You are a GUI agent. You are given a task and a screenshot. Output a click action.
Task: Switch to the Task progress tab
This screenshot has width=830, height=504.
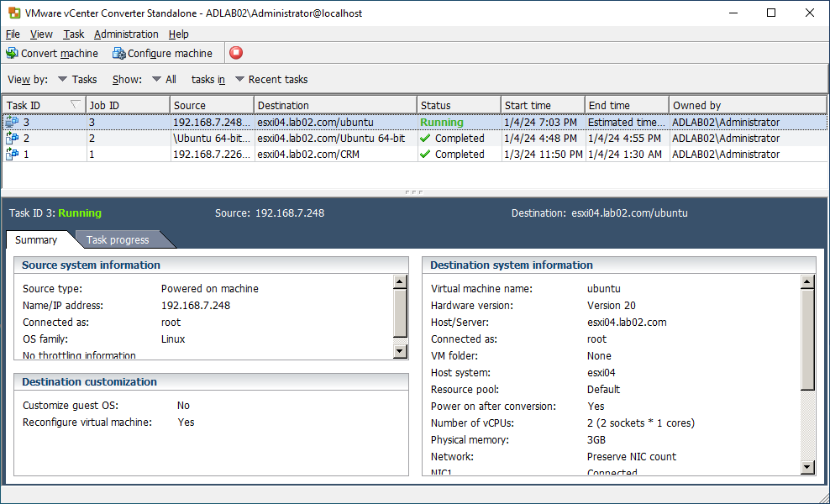coord(118,240)
